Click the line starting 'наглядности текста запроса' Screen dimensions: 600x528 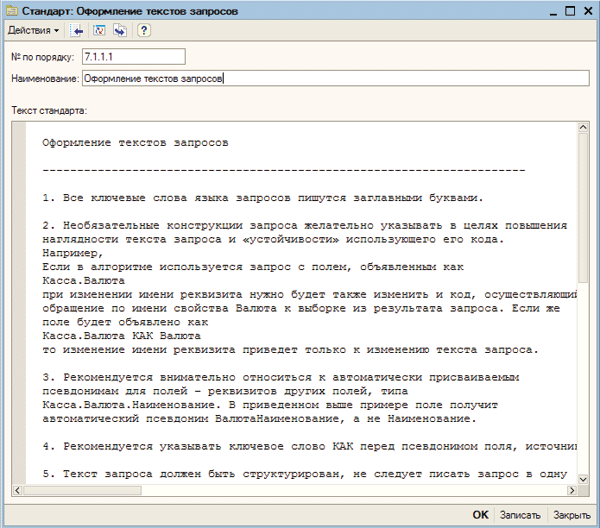pos(273,239)
